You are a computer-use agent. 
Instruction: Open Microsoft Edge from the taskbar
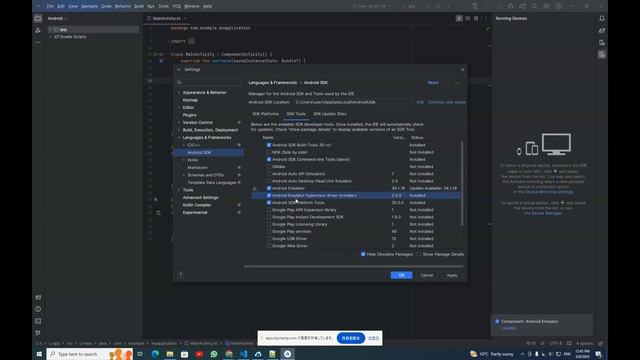point(155,354)
